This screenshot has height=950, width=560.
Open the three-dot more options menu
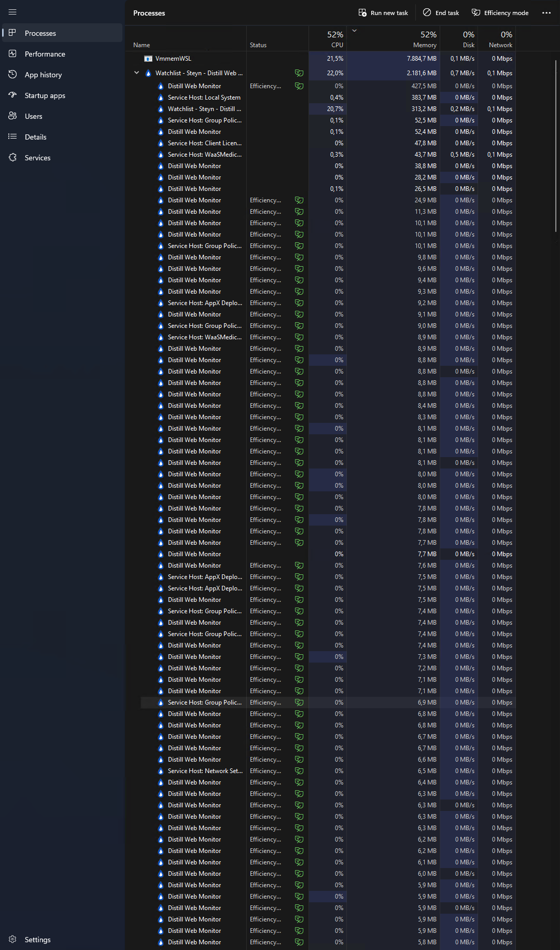tap(547, 12)
